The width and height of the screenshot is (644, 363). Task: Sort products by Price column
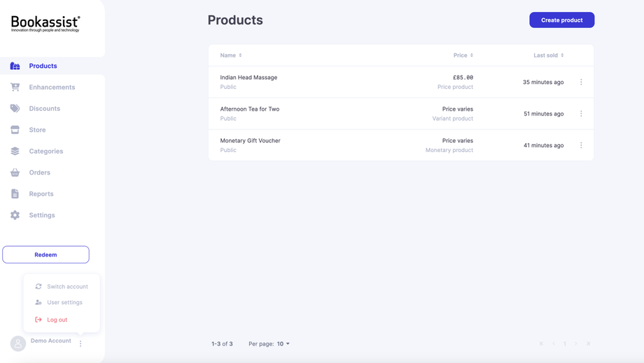[463, 55]
